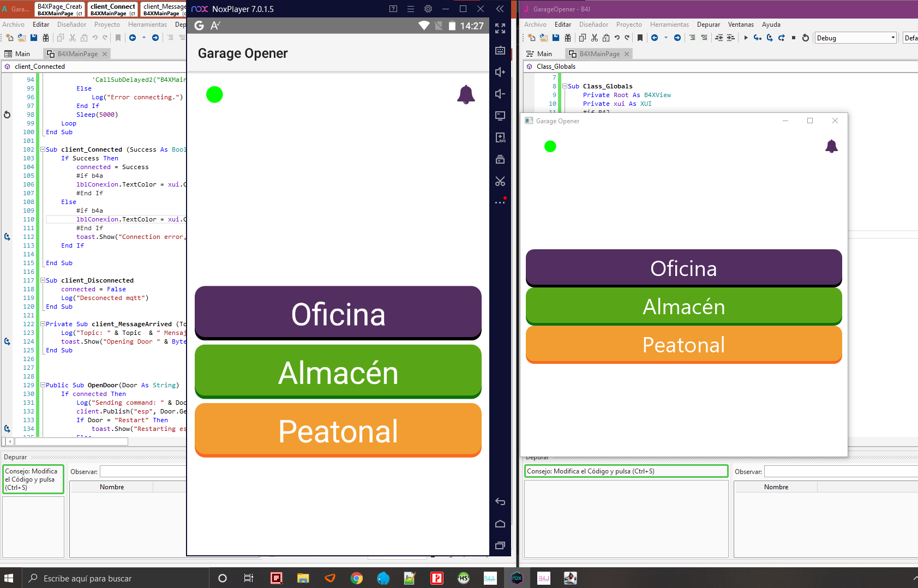The width and height of the screenshot is (918, 588).
Task: Collapse Sub client_Connected code block
Action: [43, 149]
